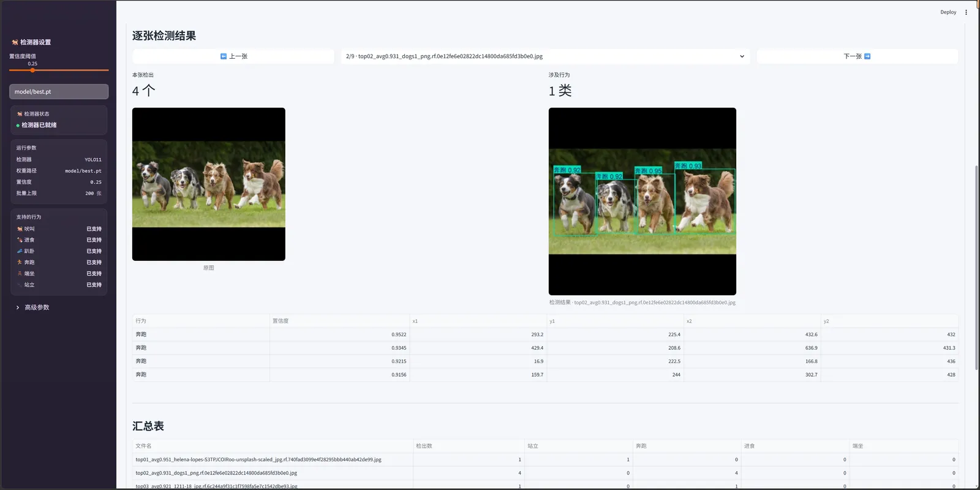
Task: Sort detection table by y2 column
Action: click(x=889, y=321)
